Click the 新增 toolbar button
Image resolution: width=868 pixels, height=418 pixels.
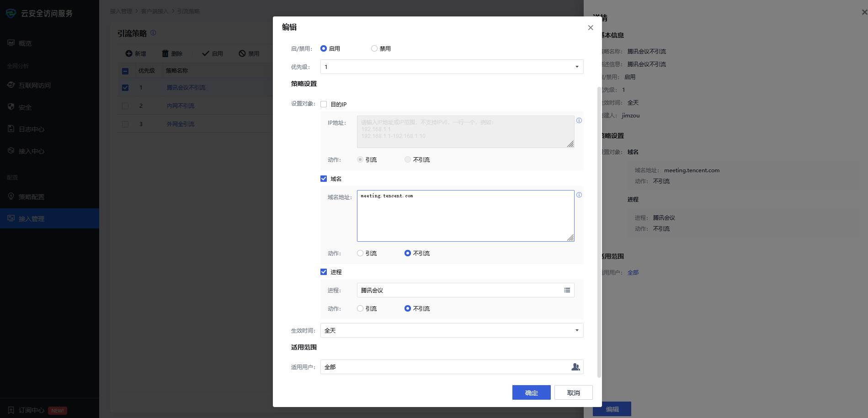pos(136,53)
